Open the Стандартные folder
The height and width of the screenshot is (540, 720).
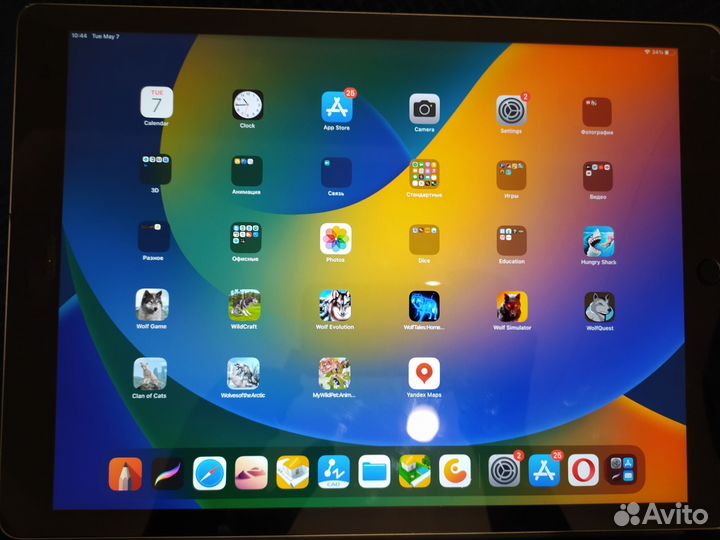tap(424, 174)
